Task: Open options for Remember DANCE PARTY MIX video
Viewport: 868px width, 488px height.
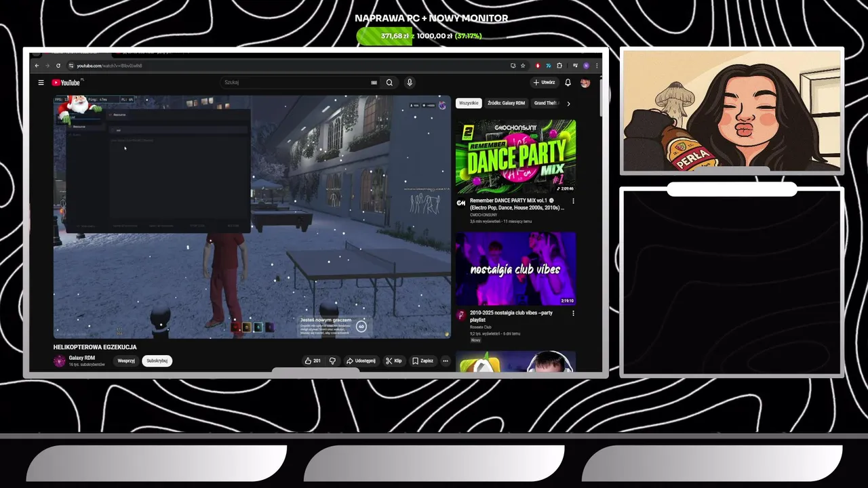Action: pos(573,201)
